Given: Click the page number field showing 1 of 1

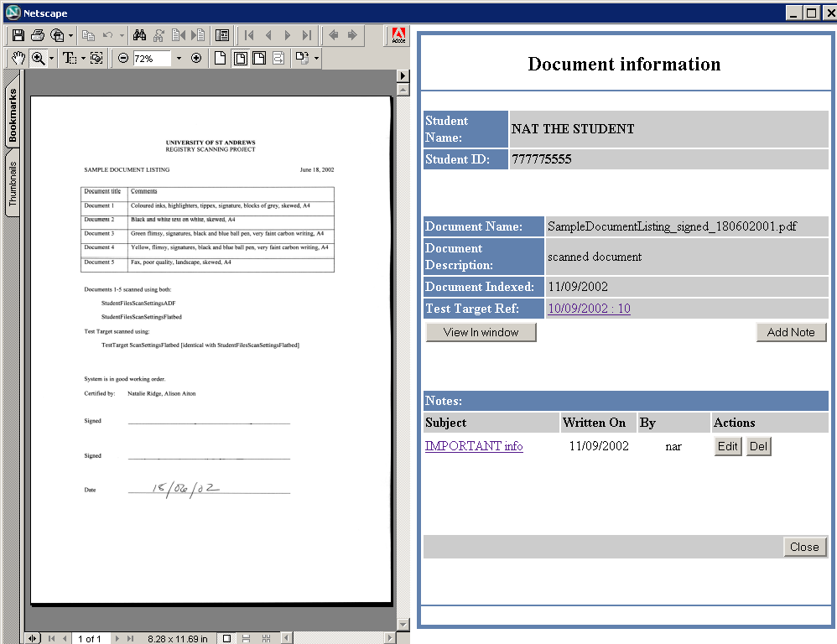Looking at the screenshot, I should (89, 638).
